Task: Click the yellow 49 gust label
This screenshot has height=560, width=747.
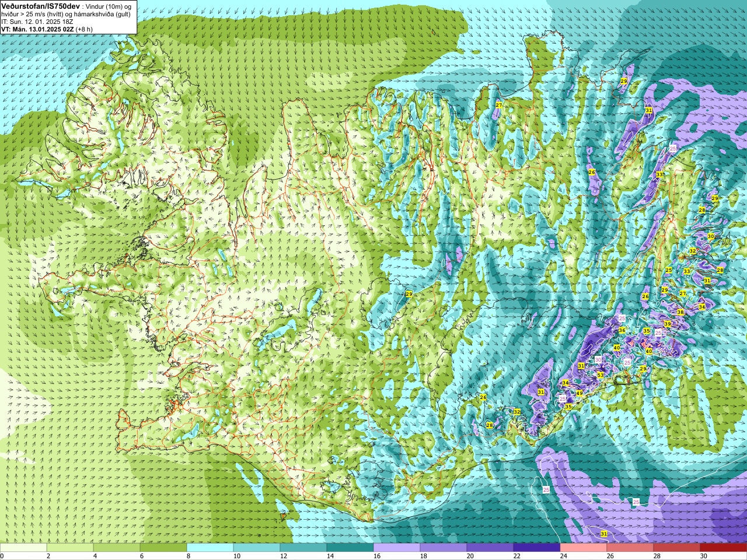Action: coord(580,394)
